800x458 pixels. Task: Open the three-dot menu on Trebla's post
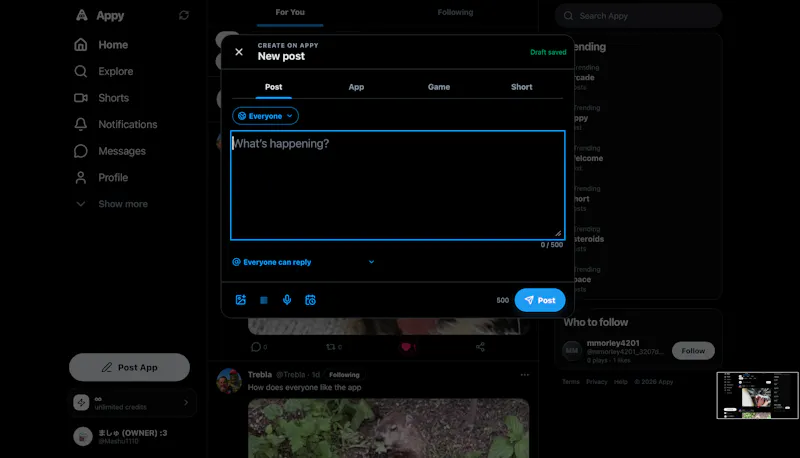(x=524, y=375)
